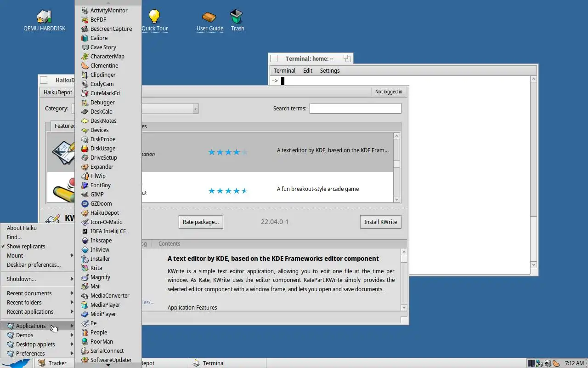Open the Preferences submenu

38,353
